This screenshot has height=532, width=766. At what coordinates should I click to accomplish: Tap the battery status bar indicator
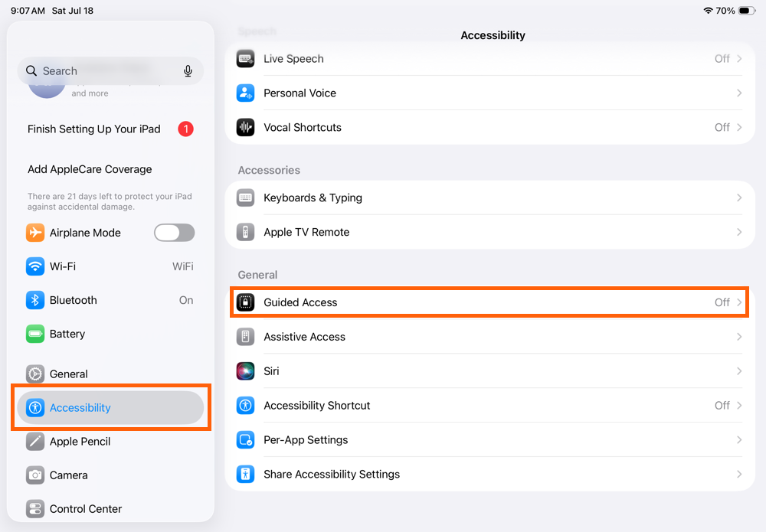pyautogui.click(x=747, y=10)
